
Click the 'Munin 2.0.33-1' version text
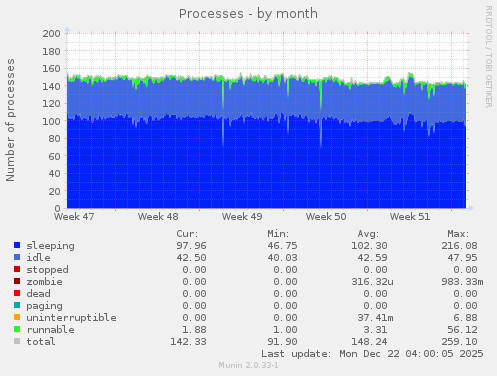248,365
